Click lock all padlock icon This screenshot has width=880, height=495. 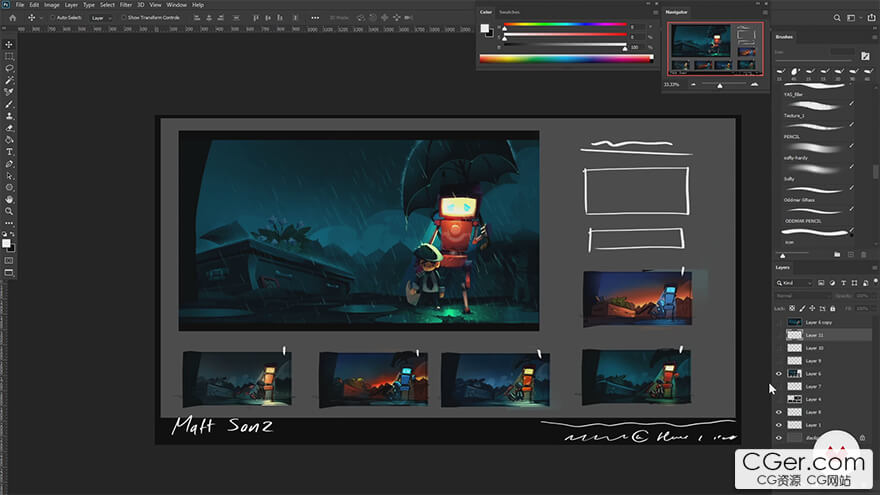[833, 309]
